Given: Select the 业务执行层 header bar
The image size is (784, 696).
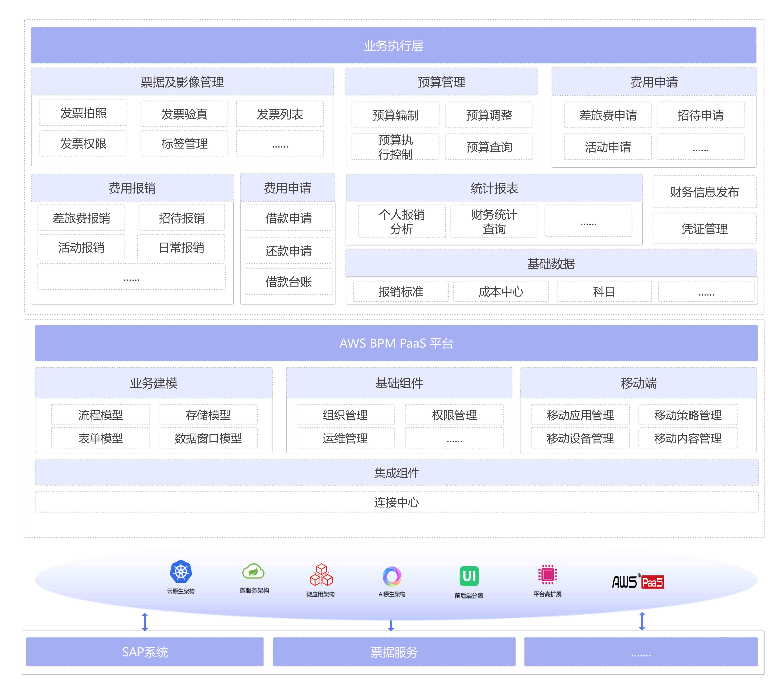Looking at the screenshot, I should (x=393, y=46).
